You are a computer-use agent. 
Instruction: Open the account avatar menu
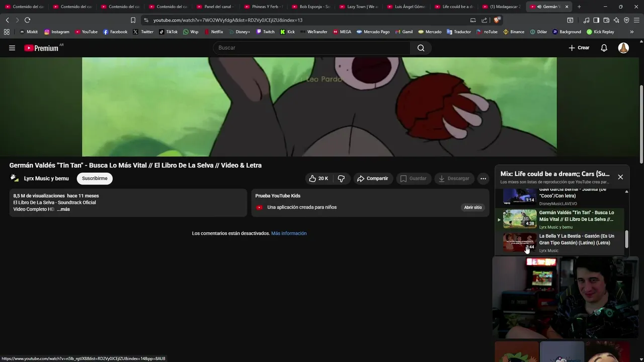(x=623, y=48)
